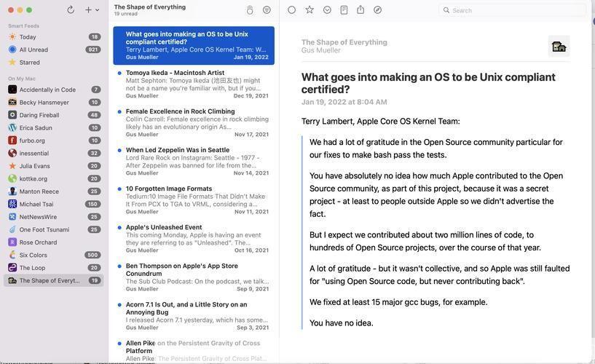Viewport: 595px width, 364px height.
Task: Toggle read/unread status circle in toolbar
Action: (x=292, y=10)
